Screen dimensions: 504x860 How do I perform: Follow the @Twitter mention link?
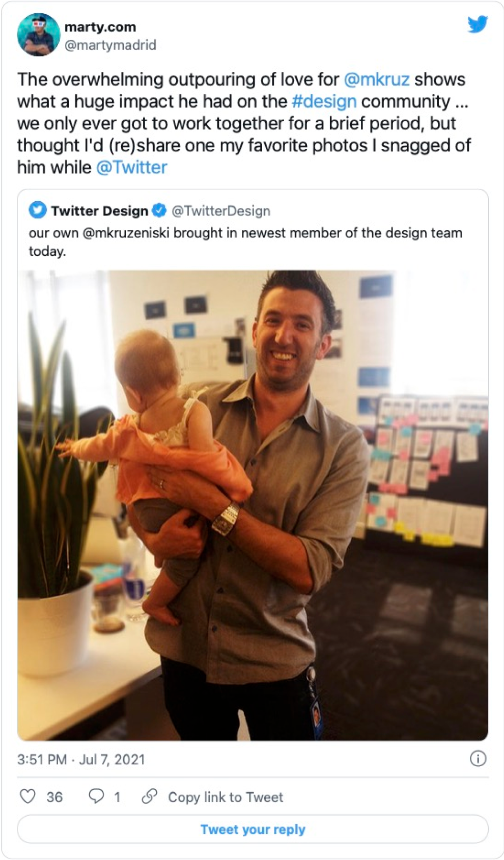[132, 167]
